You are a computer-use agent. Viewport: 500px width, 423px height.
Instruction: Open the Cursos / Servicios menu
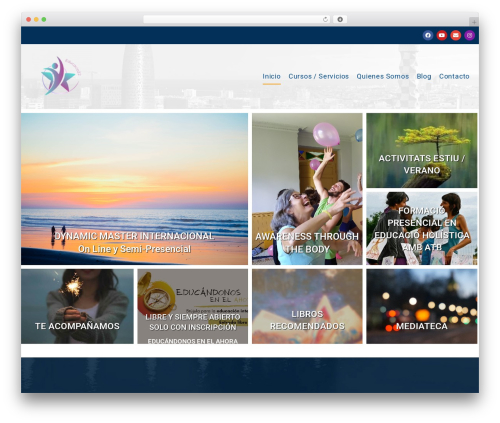(x=318, y=76)
